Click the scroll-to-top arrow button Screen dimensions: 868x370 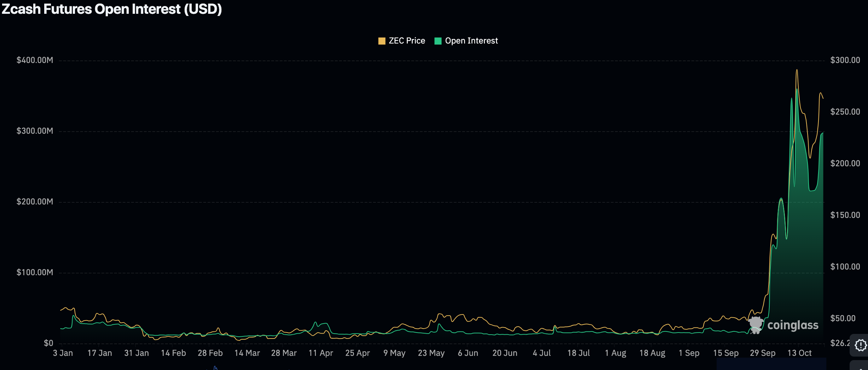[860, 367]
